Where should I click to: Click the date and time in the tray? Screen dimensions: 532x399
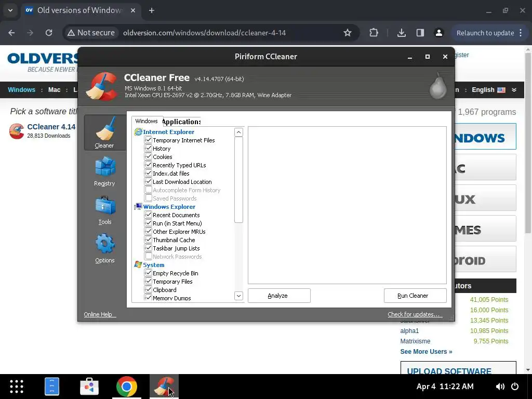pos(445,387)
